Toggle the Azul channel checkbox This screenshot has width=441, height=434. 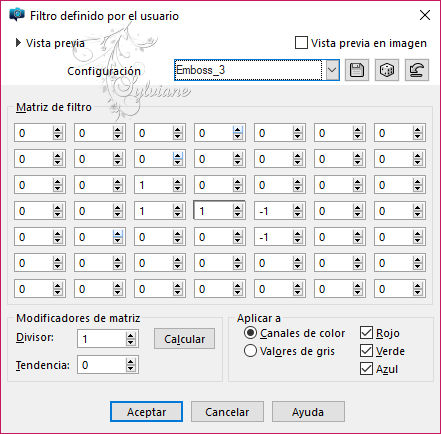pyautogui.click(x=366, y=369)
